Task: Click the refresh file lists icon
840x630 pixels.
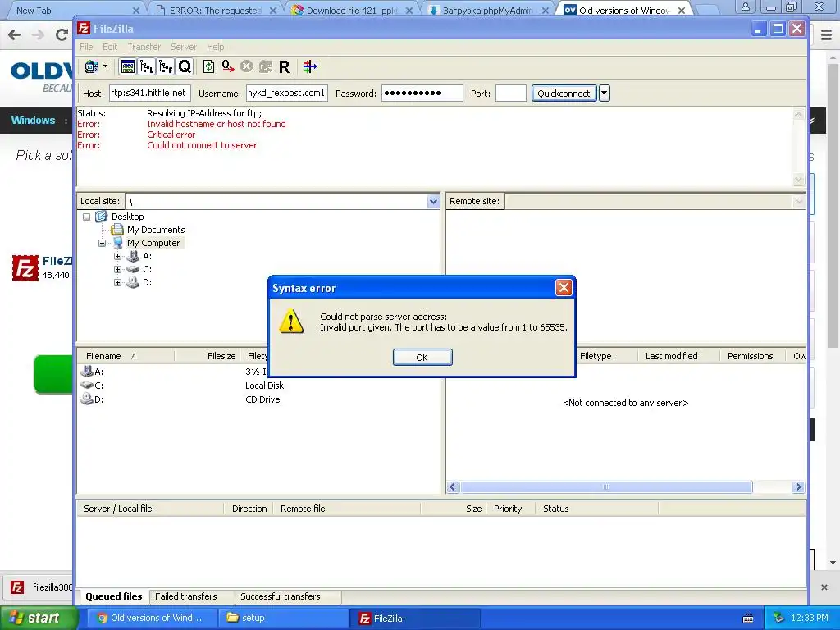Action: pyautogui.click(x=209, y=66)
